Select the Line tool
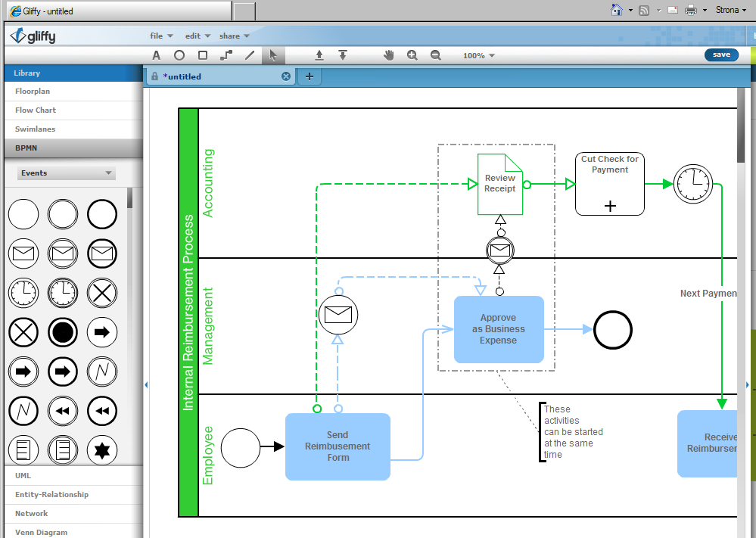 point(250,55)
